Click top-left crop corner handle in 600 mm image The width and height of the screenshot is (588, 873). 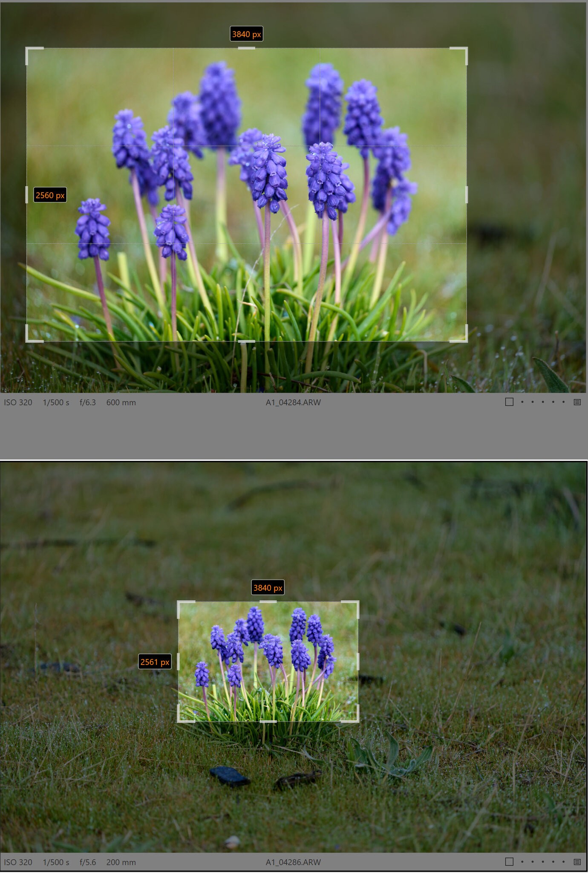(27, 49)
